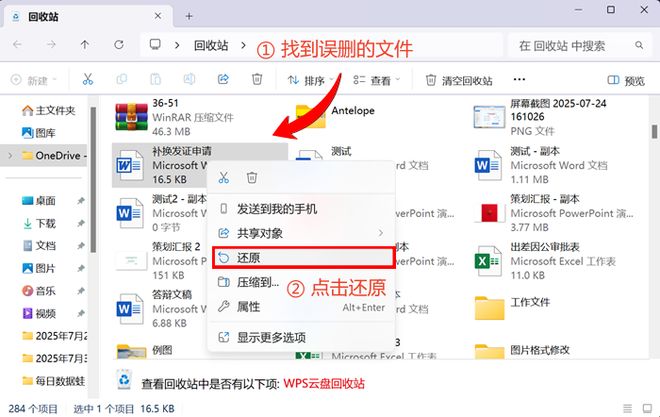Click the trash icon in the context menu
660x417 pixels.
tap(252, 178)
